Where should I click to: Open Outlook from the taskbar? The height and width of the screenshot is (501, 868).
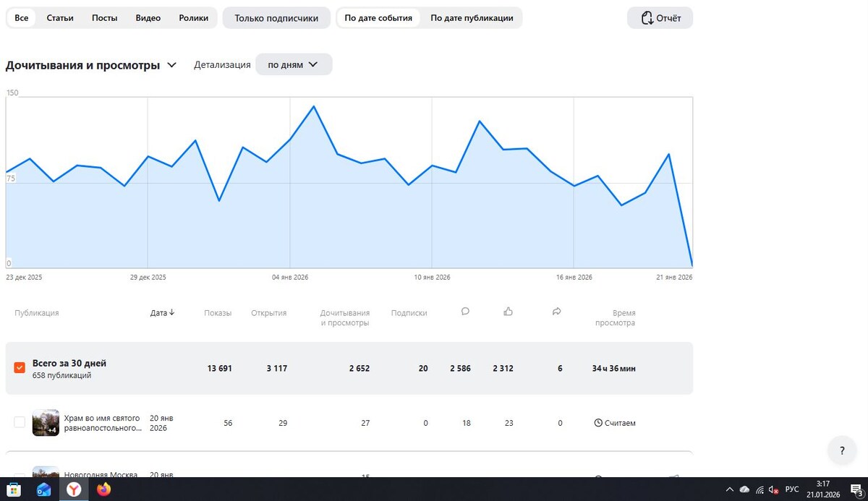coord(43,489)
